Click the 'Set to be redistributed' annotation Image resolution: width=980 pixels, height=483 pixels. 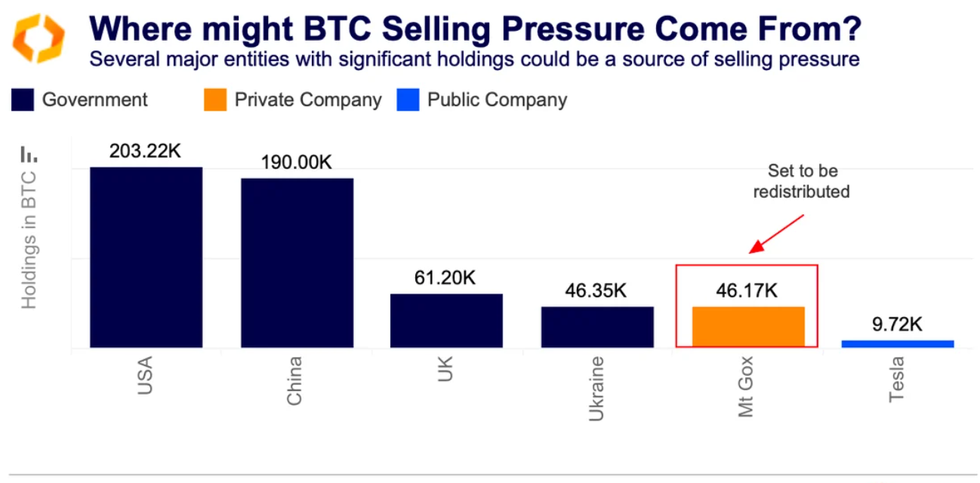tap(802, 181)
